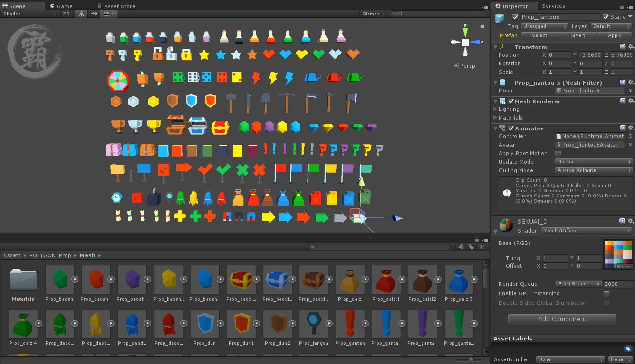
Task: Open the Shader Mobile/Diffuse dropdown
Action: (586, 230)
